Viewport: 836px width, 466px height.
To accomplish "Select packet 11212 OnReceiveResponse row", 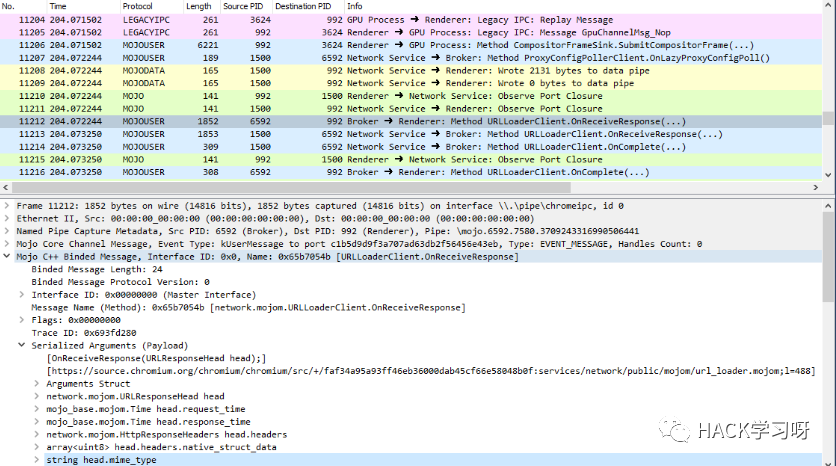I will tap(411, 122).
